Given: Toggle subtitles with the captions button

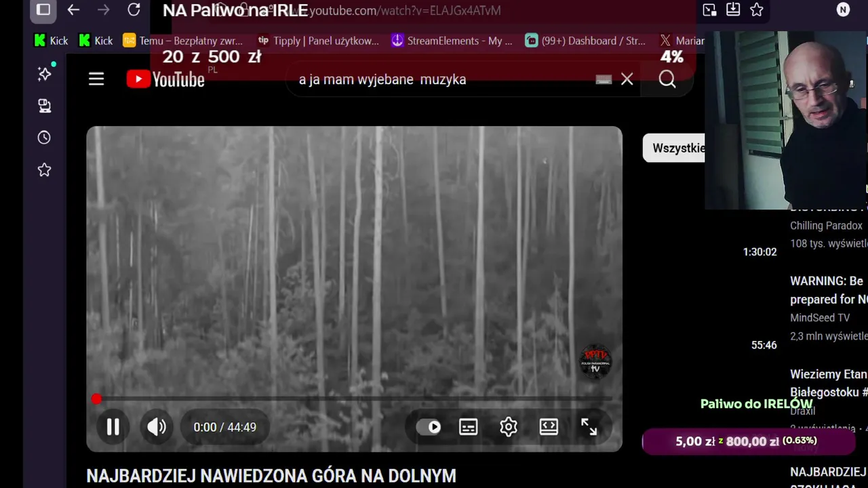Looking at the screenshot, I should 469,427.
